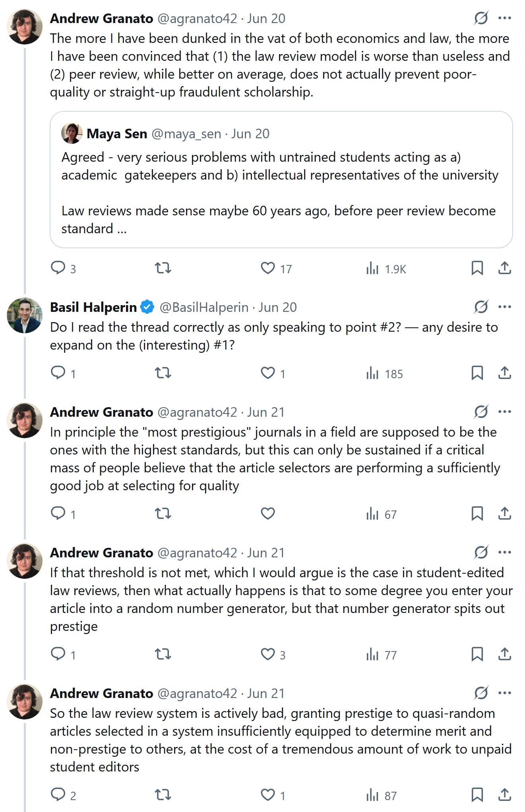Like the "random number generator" tweet
The image size is (525, 812).
268,654
